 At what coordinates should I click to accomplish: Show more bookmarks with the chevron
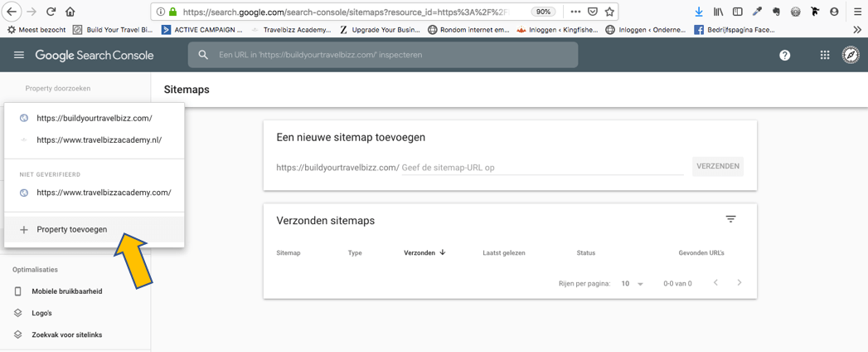pos(857,29)
